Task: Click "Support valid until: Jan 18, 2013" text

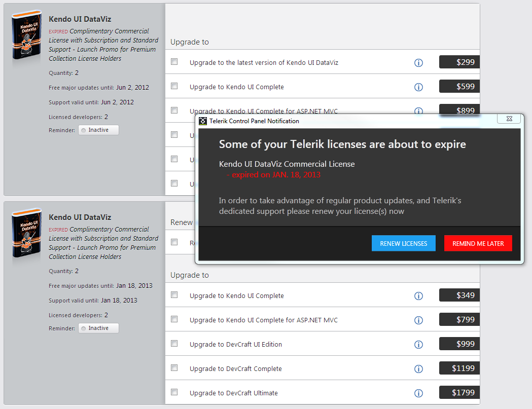Action: pos(93,301)
